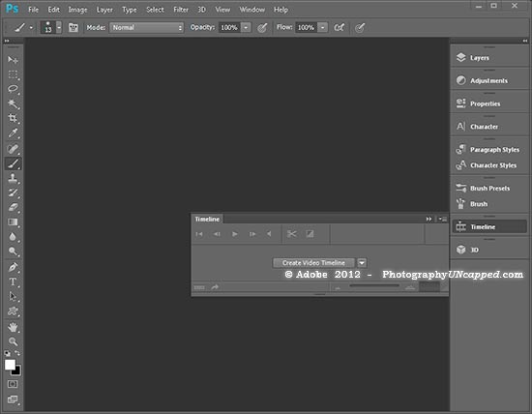Screen dimensions: 532x414
Task: Select the Pen tool
Action: [13, 267]
